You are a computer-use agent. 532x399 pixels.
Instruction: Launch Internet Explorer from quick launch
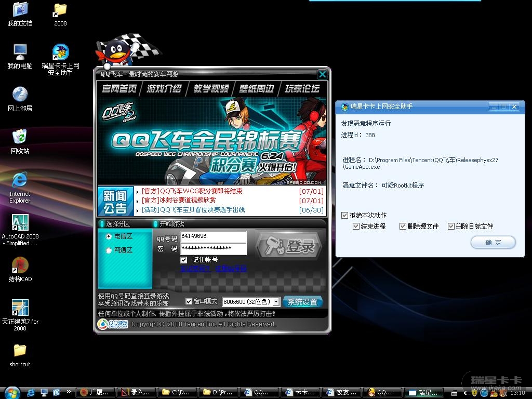(31, 393)
